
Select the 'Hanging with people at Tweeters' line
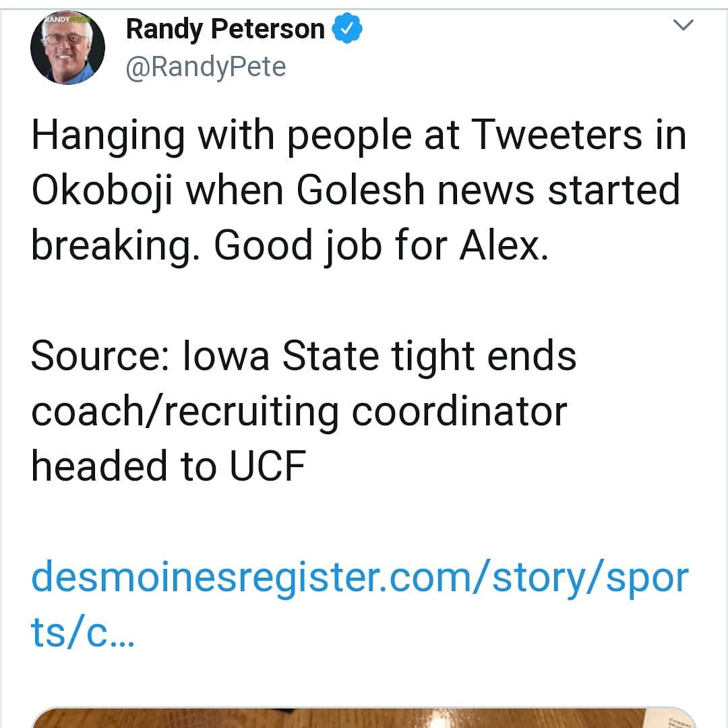[359, 135]
